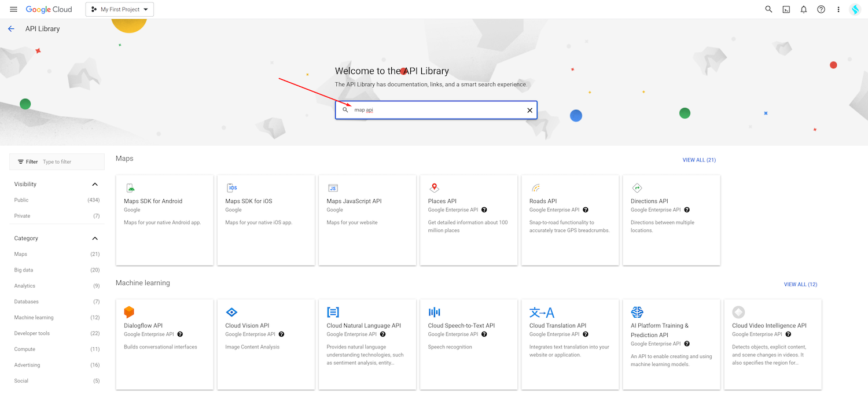The width and height of the screenshot is (868, 393).
Task: Open the three-dot more options menu
Action: click(x=838, y=9)
